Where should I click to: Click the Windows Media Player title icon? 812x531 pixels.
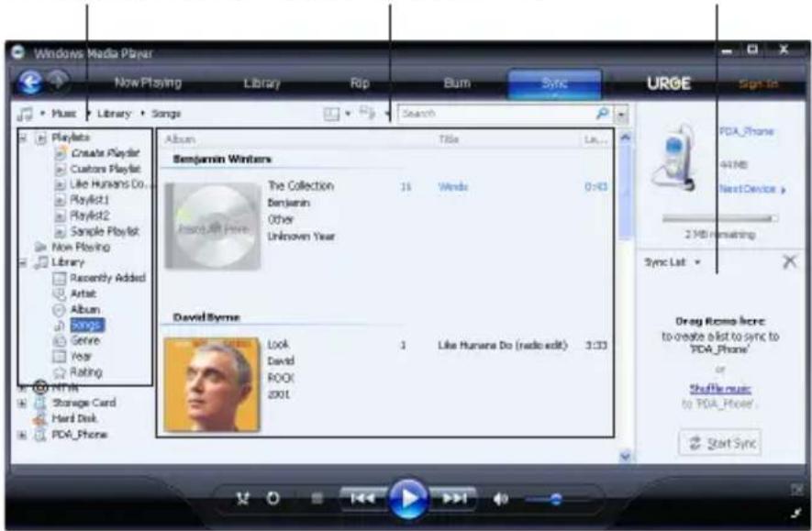tap(18, 52)
